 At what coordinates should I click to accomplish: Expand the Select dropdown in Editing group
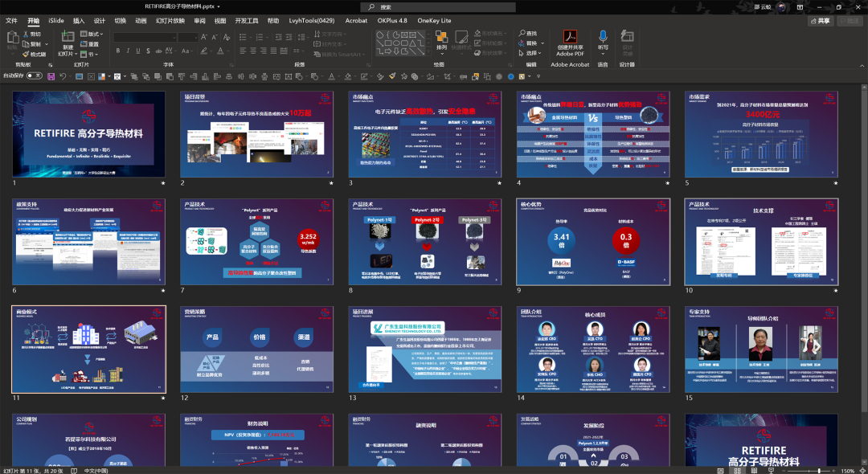pyautogui.click(x=532, y=53)
